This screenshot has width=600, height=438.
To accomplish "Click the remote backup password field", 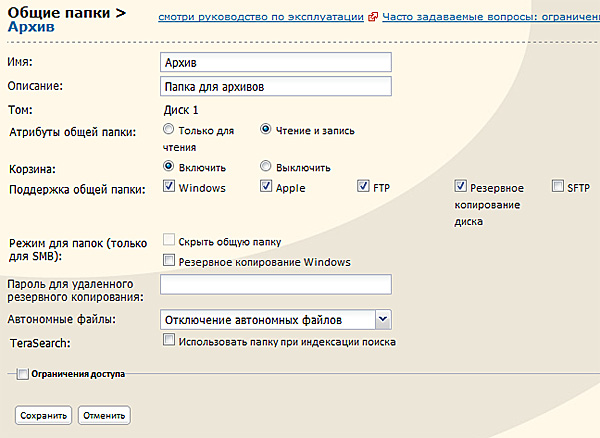I will coord(275,286).
